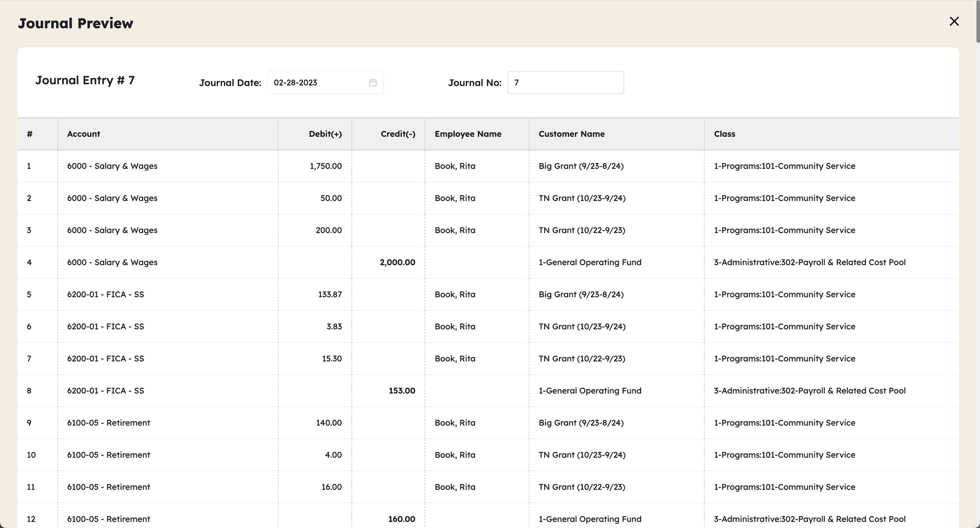Select row 9 Retirement account cell

[109, 423]
